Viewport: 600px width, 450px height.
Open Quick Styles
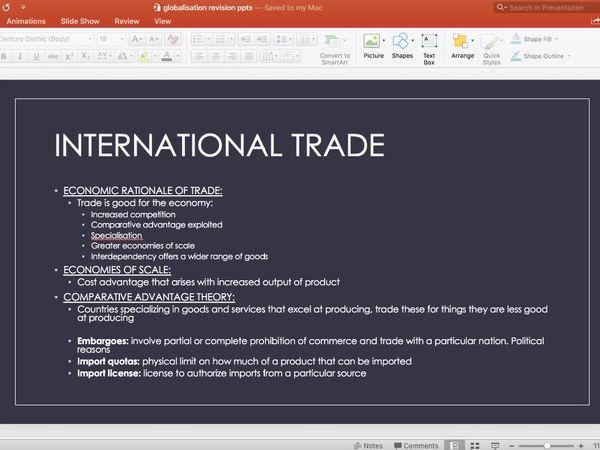point(492,49)
